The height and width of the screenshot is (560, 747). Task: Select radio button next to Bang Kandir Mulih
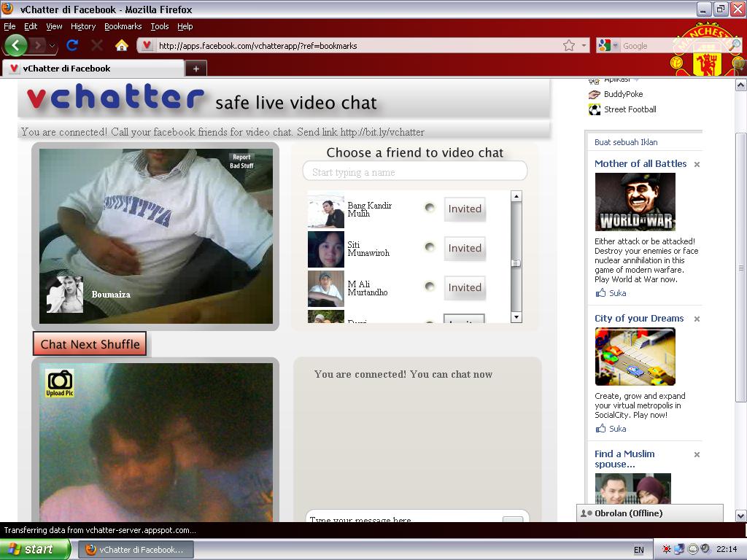point(430,208)
